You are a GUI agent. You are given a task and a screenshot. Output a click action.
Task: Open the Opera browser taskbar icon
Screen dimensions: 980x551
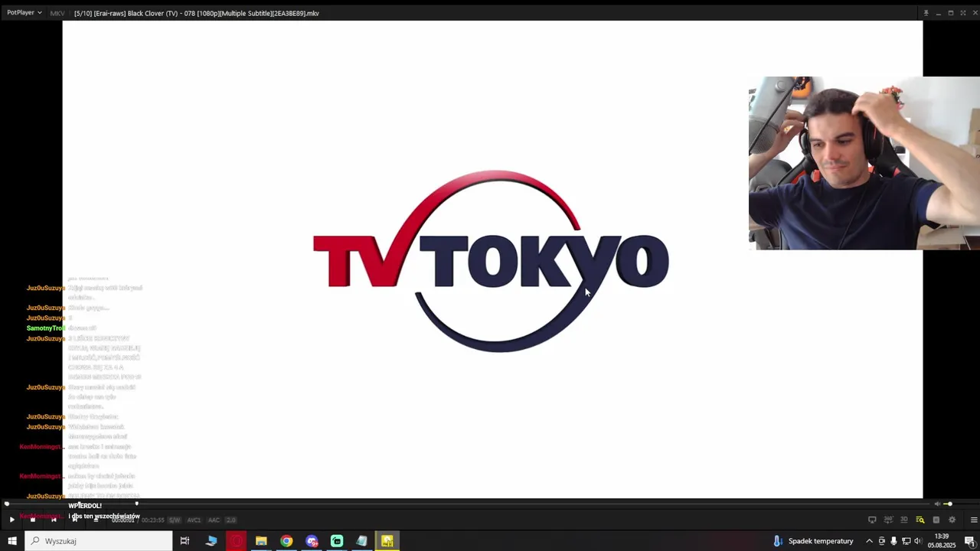(236, 541)
